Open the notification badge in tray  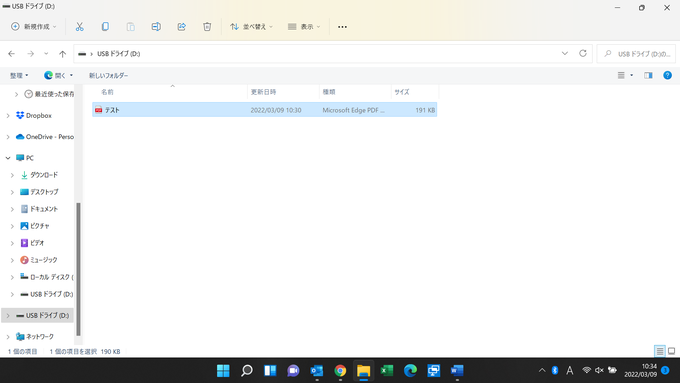(x=665, y=370)
